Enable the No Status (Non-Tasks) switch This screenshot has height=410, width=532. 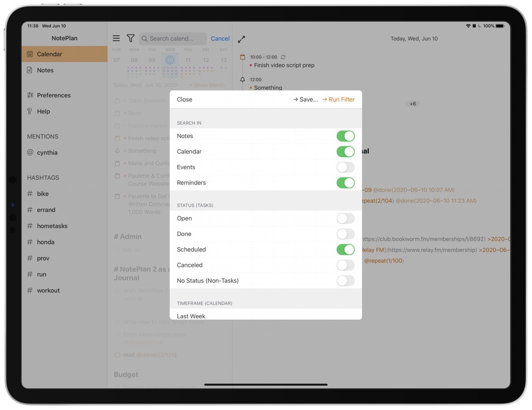[345, 281]
